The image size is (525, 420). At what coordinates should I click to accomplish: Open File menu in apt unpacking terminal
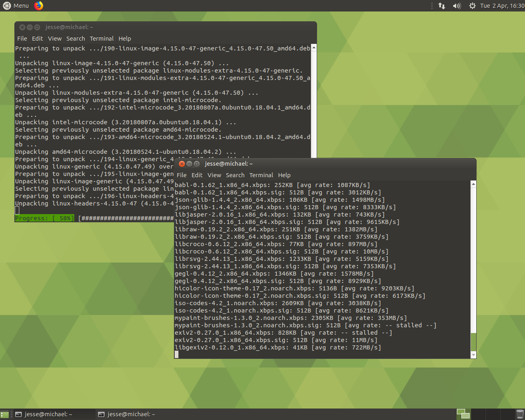coord(22,39)
